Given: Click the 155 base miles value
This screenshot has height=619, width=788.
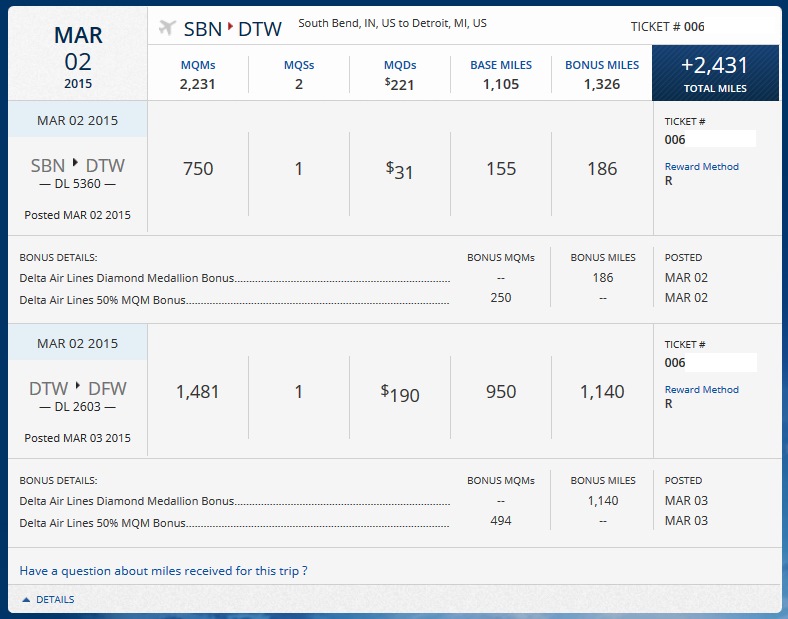Looking at the screenshot, I should coord(501,169).
